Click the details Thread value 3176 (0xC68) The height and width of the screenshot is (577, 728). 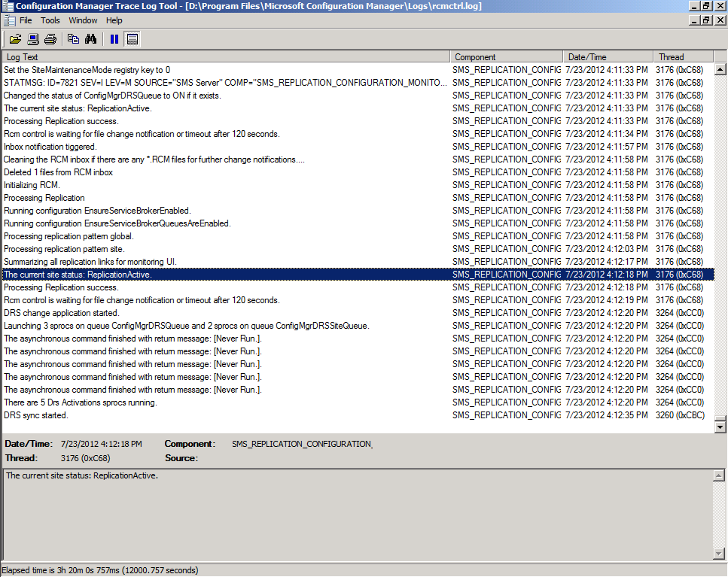[85, 458]
